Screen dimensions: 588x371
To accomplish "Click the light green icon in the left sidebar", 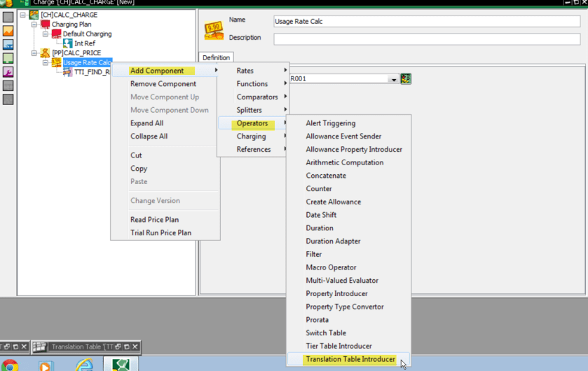I will point(8,58).
